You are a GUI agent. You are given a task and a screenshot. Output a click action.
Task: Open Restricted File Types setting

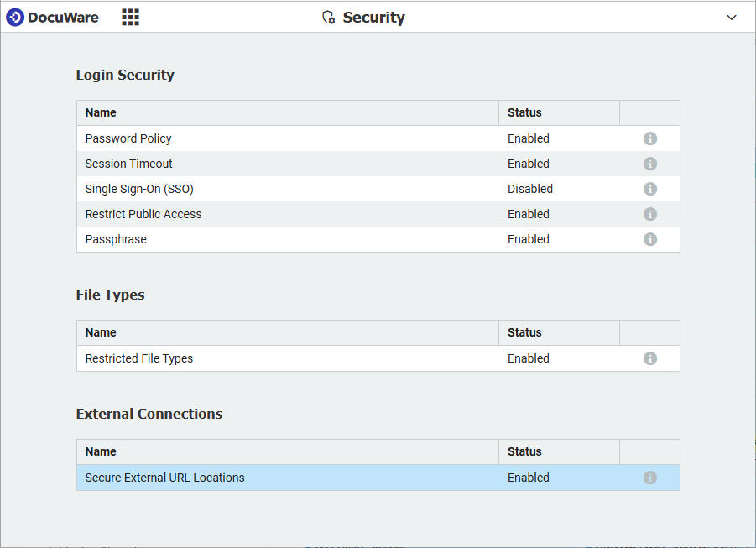pos(139,358)
